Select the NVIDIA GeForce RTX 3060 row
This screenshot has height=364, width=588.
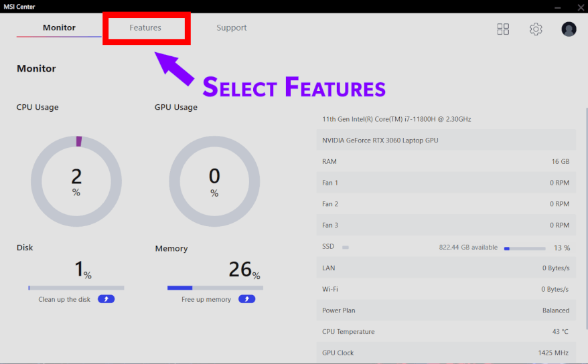point(445,141)
